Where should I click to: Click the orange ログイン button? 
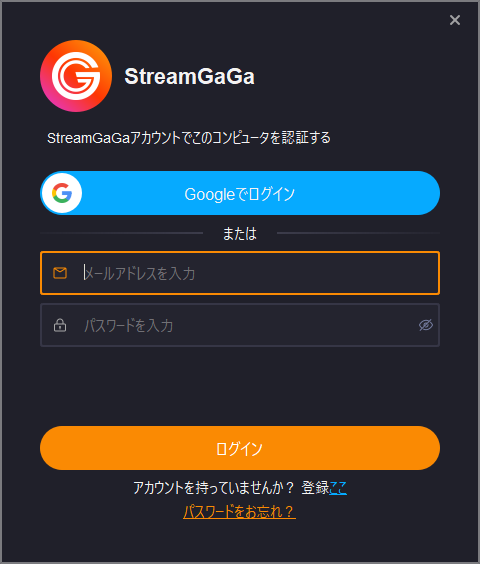[x=240, y=448]
